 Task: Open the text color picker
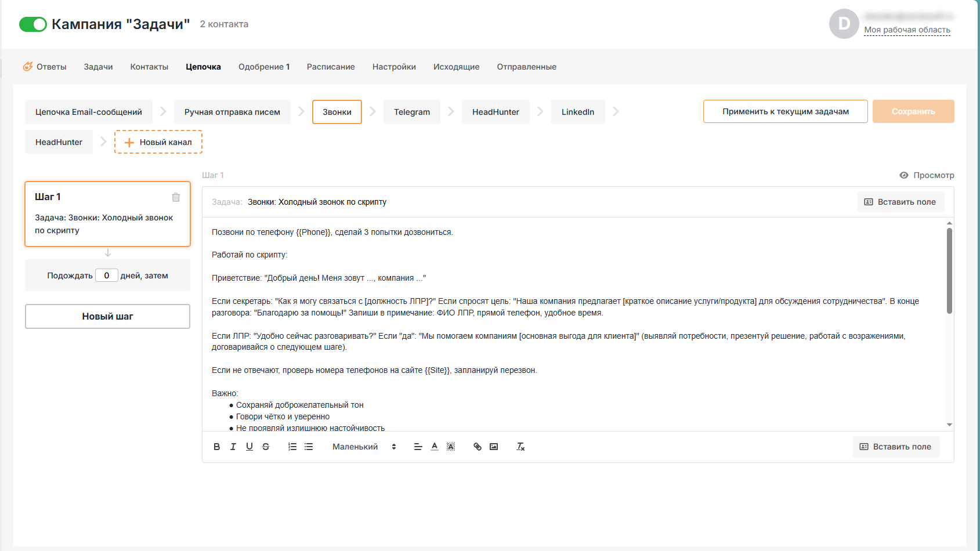pyautogui.click(x=435, y=447)
